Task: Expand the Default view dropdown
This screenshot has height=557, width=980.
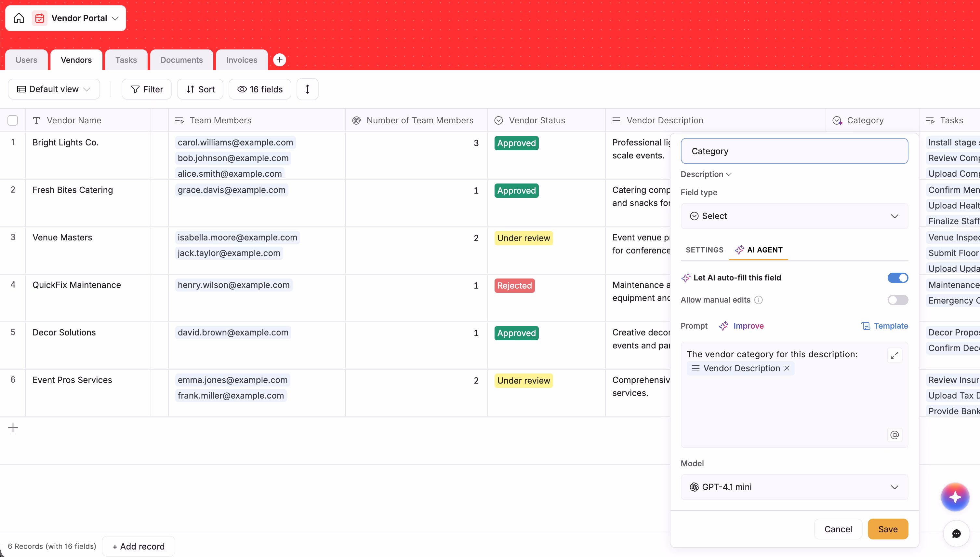Action: coord(54,89)
